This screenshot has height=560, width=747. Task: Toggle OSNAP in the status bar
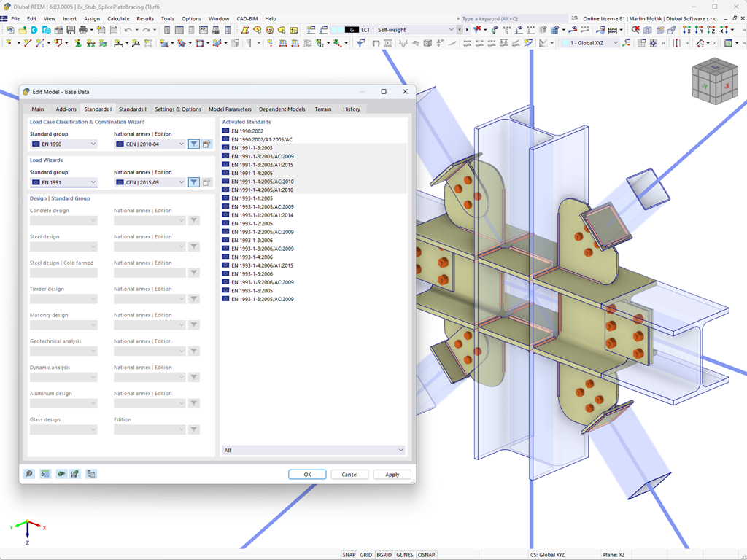pyautogui.click(x=426, y=555)
